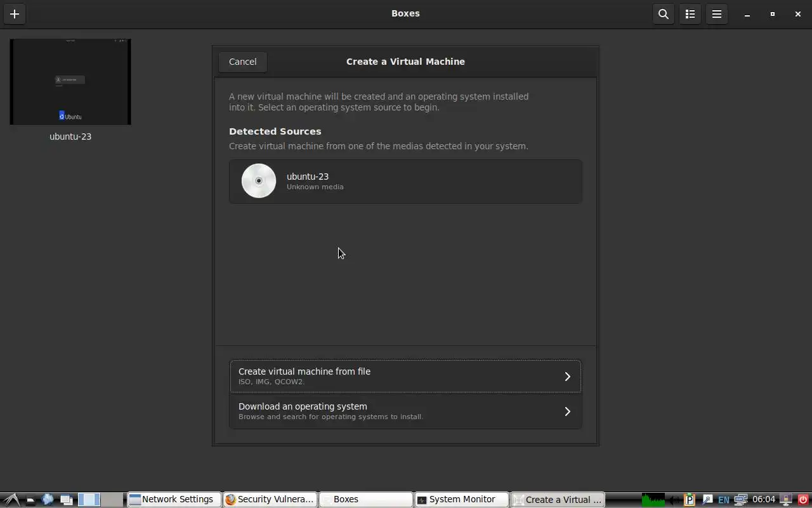Maximize the Boxes window
This screenshot has height=508, width=812.
point(773,14)
